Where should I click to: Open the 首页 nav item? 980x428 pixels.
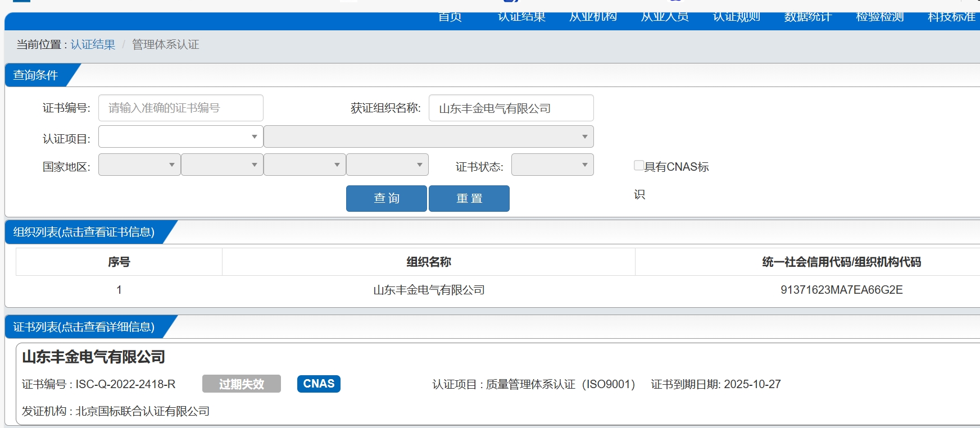[x=450, y=17]
